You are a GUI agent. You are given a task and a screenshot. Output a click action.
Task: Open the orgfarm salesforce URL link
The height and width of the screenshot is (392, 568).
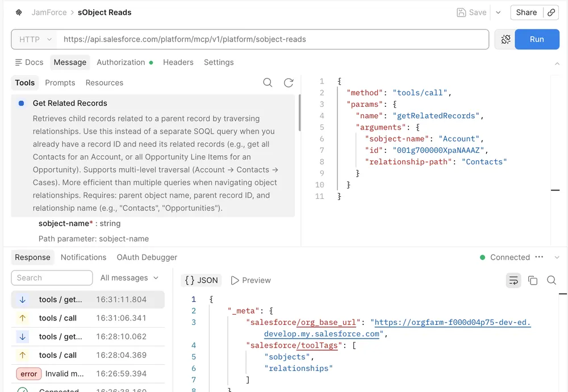point(453,323)
